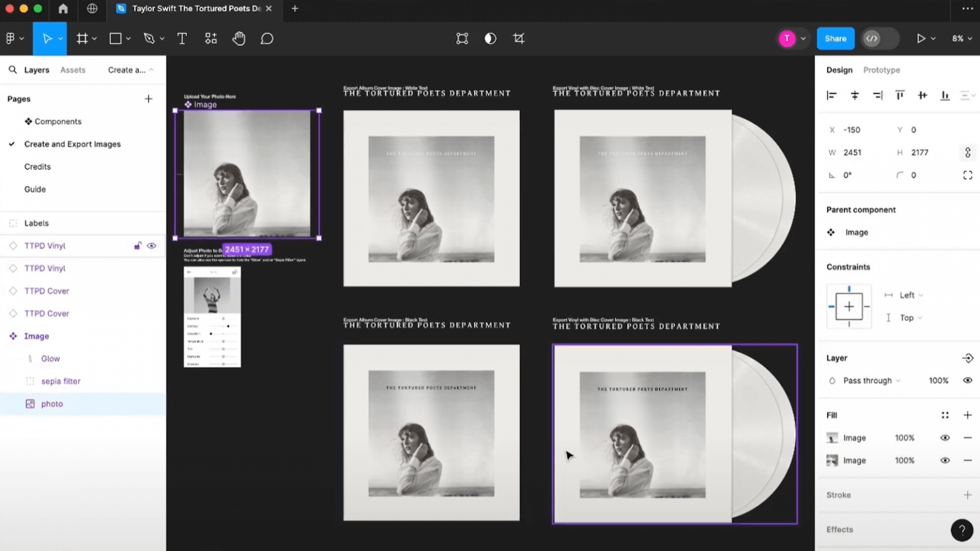Toggle visibility of first Image fill
This screenshot has width=980, height=551.
tap(945, 438)
